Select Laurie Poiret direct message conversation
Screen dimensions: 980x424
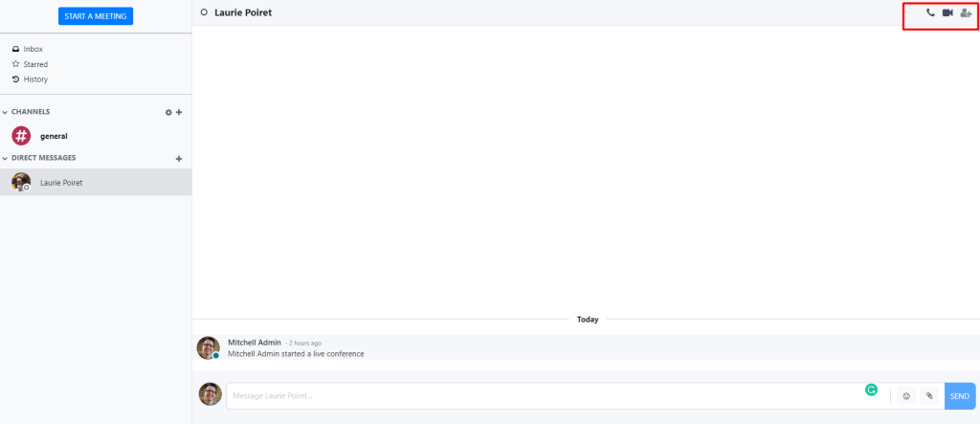click(x=60, y=182)
